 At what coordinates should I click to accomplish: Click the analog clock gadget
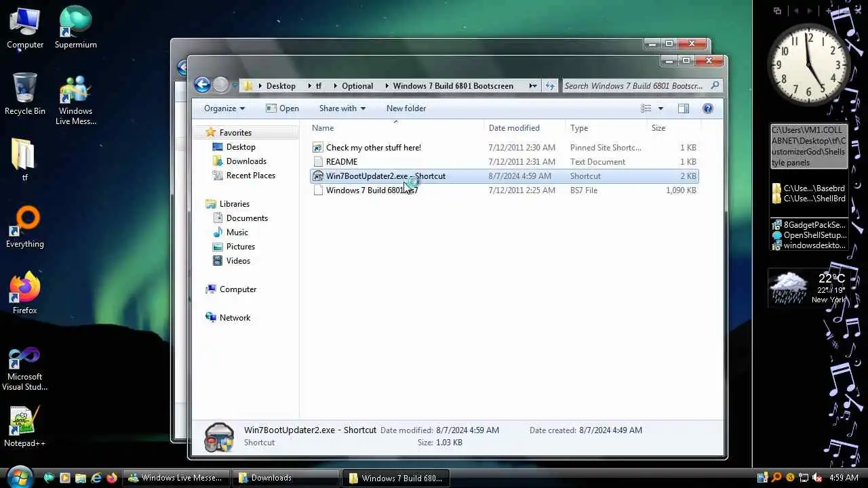[808, 64]
